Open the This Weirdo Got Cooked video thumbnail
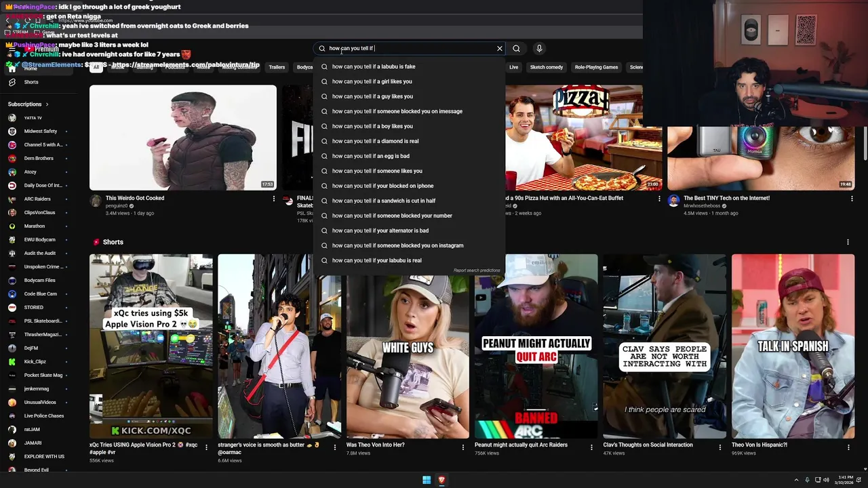 coord(183,138)
